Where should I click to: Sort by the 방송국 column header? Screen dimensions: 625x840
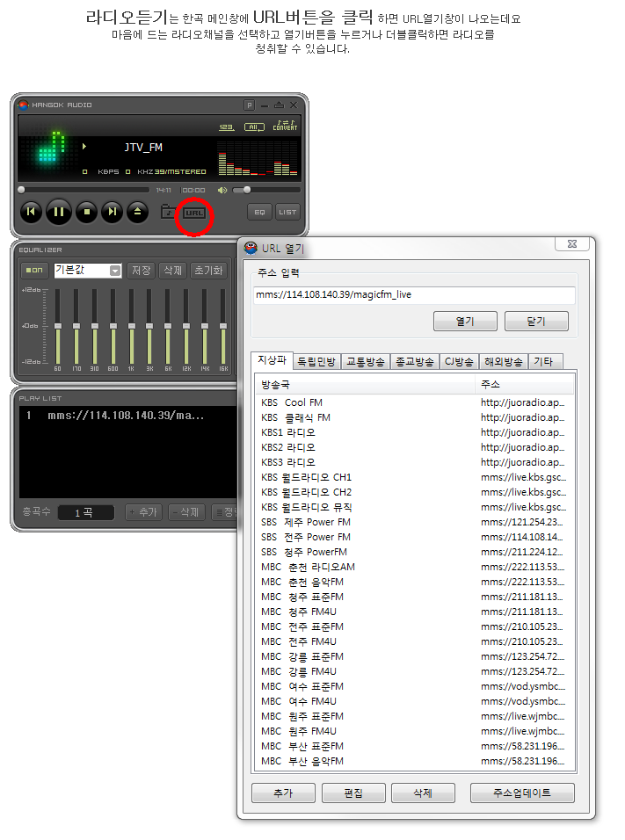[x=366, y=384]
